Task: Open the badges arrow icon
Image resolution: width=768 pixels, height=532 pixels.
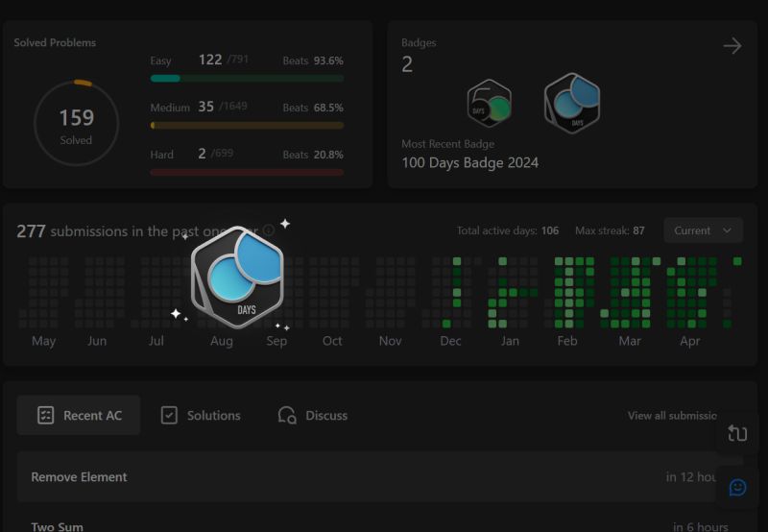Action: 732,46
